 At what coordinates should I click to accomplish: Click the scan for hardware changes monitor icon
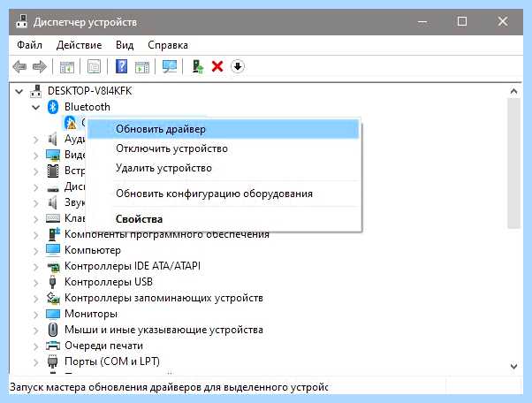click(x=170, y=66)
